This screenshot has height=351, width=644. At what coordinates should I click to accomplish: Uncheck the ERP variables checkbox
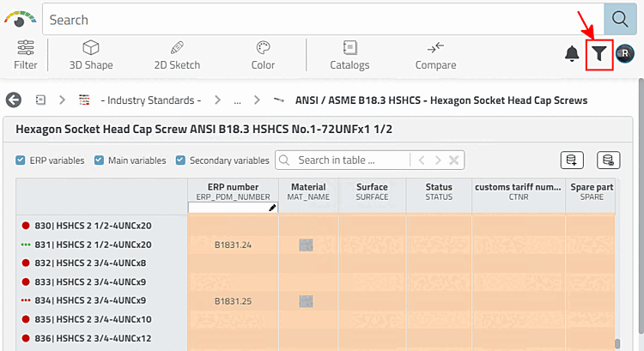click(x=21, y=160)
